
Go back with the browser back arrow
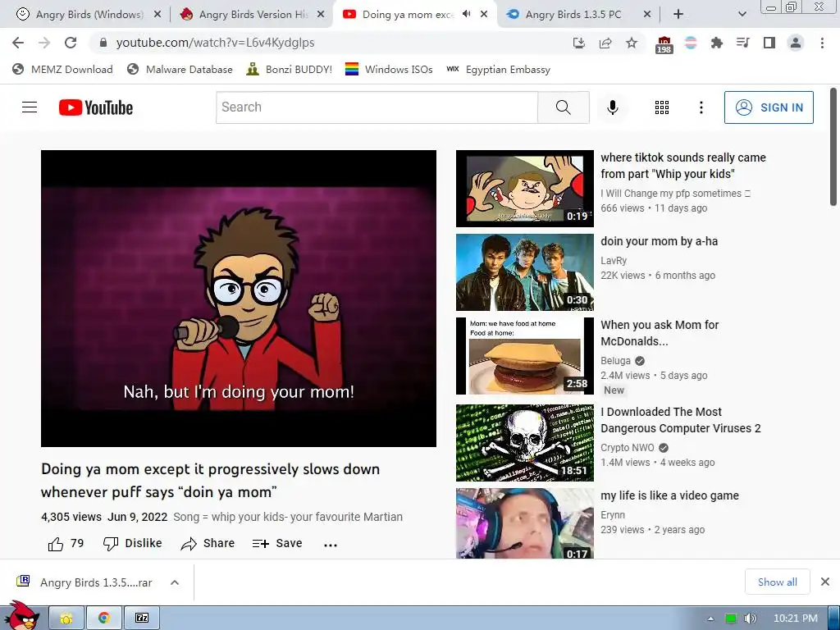(x=18, y=43)
